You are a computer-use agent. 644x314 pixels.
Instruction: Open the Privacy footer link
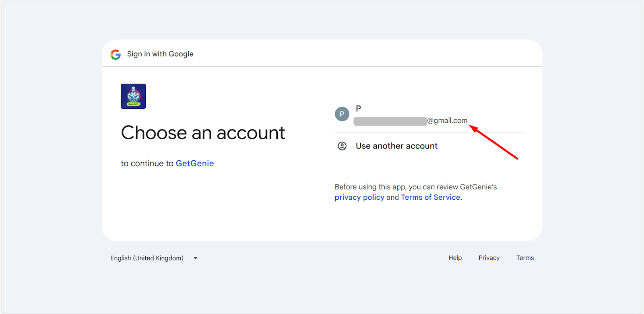tap(489, 258)
